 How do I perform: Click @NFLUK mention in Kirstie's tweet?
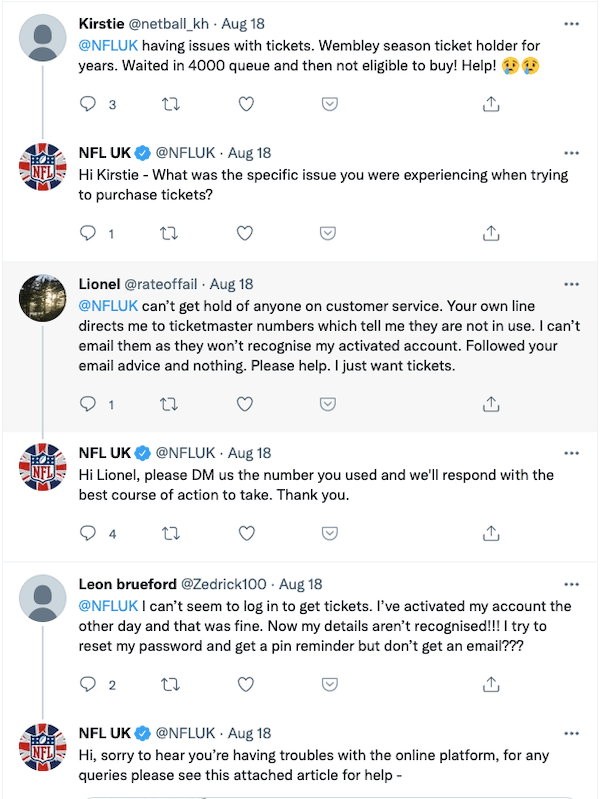click(108, 45)
